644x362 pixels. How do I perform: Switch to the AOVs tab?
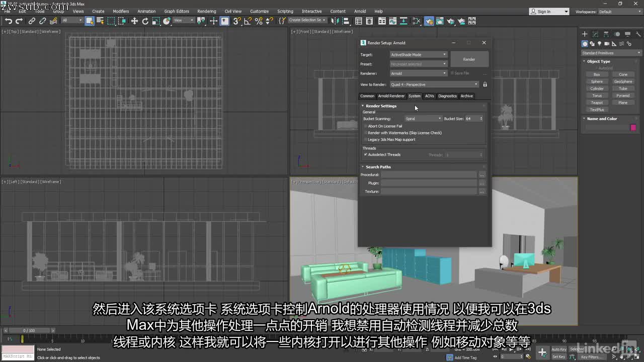point(429,96)
